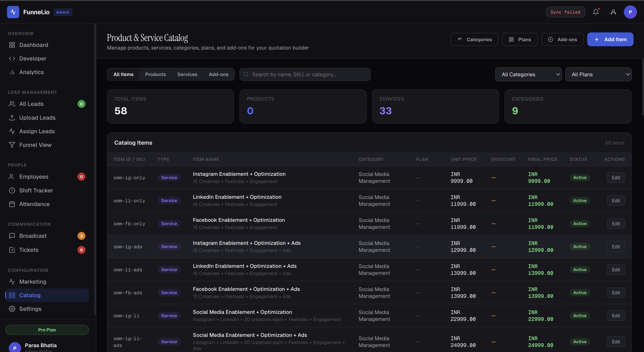The width and height of the screenshot is (644, 352).
Task: Expand the All Plans dropdown
Action: point(598,74)
